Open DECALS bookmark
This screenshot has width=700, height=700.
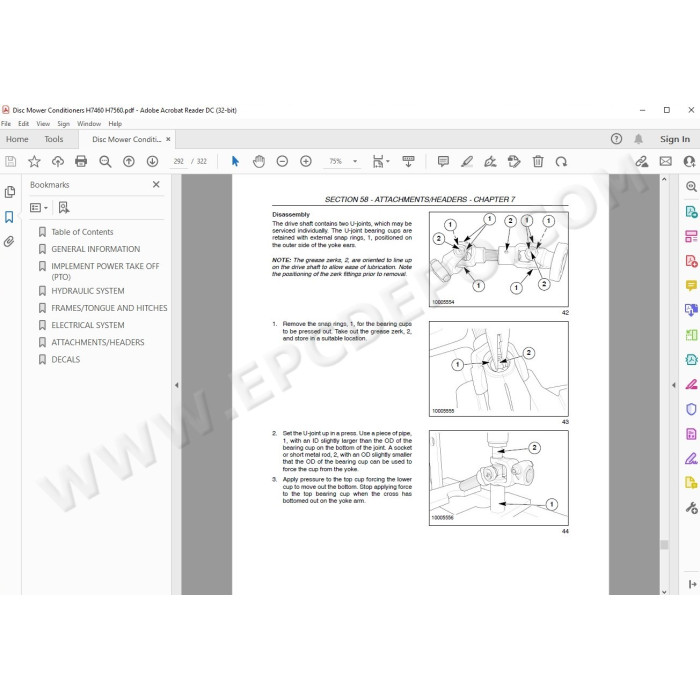(65, 359)
